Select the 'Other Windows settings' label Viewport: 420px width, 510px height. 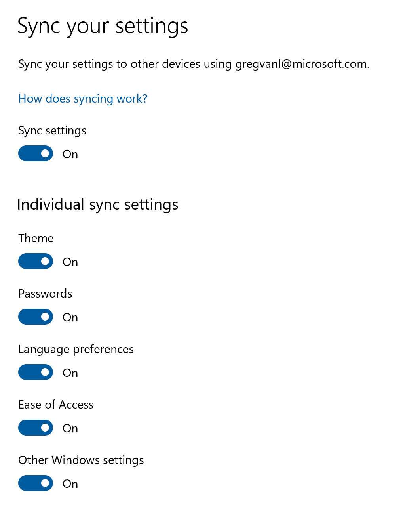[x=81, y=460]
